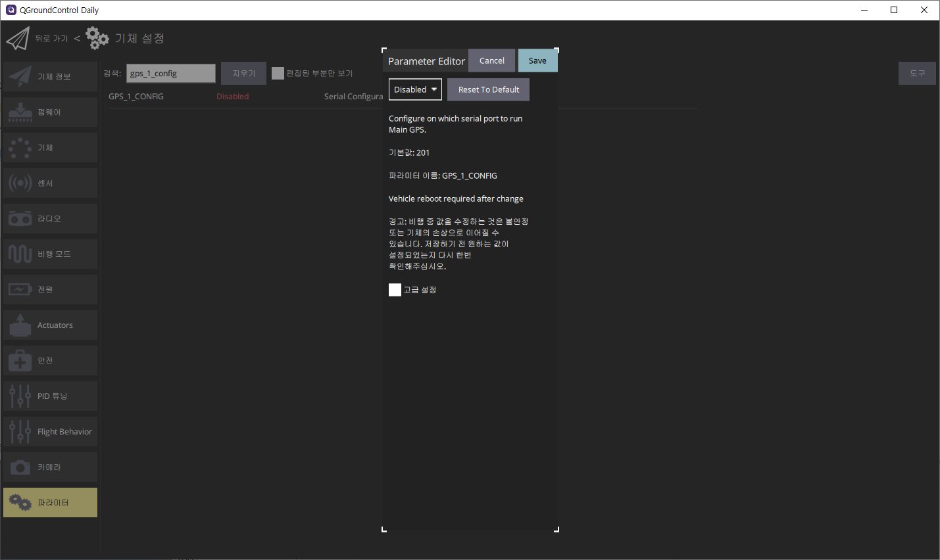Open the tools (도구) menu button
Viewport: 940px width, 560px height.
[x=917, y=74]
